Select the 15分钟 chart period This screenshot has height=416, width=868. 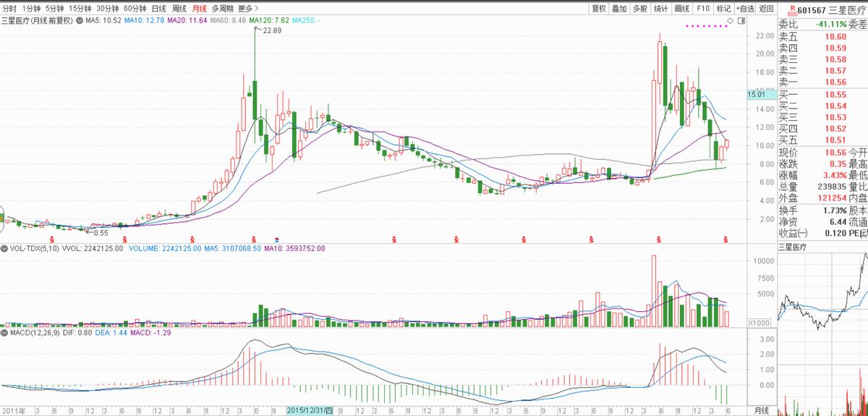coord(80,9)
